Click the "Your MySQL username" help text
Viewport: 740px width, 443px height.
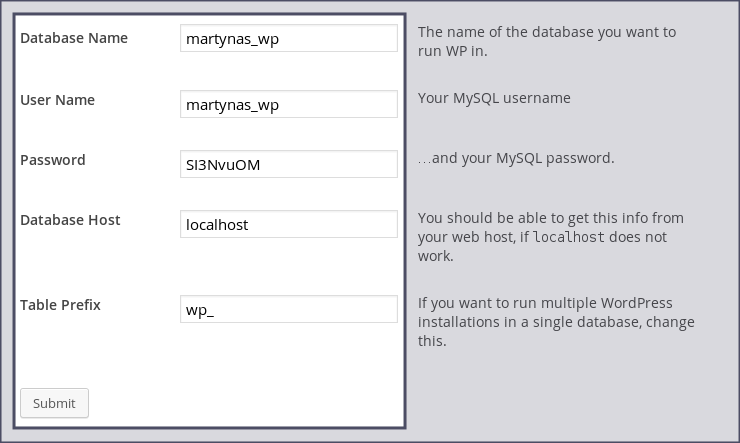494,98
